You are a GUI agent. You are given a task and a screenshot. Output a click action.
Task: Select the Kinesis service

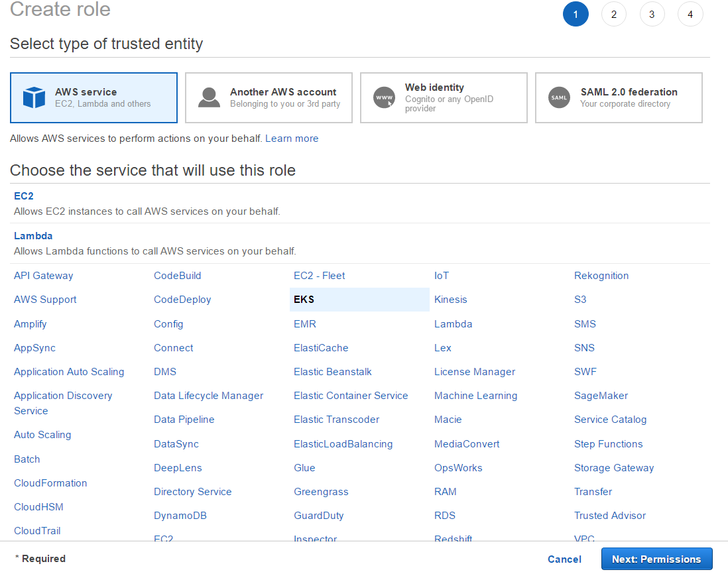tap(450, 300)
